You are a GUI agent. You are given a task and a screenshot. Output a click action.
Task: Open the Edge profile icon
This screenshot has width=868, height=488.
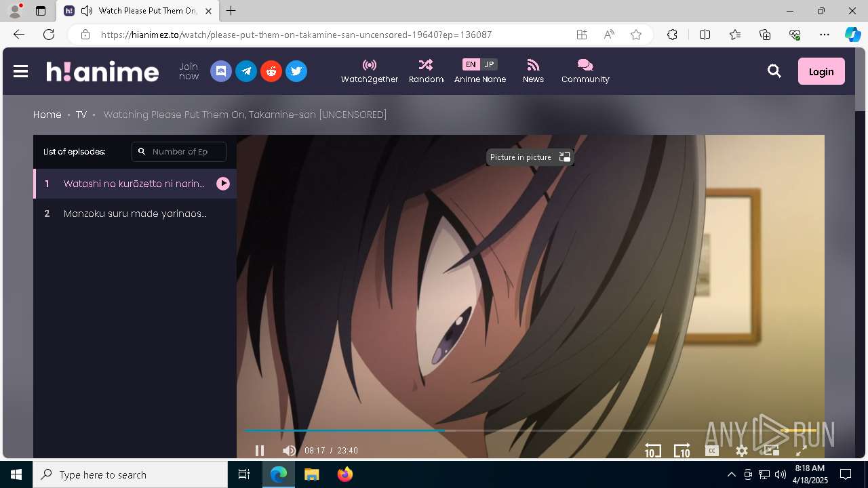(x=15, y=11)
